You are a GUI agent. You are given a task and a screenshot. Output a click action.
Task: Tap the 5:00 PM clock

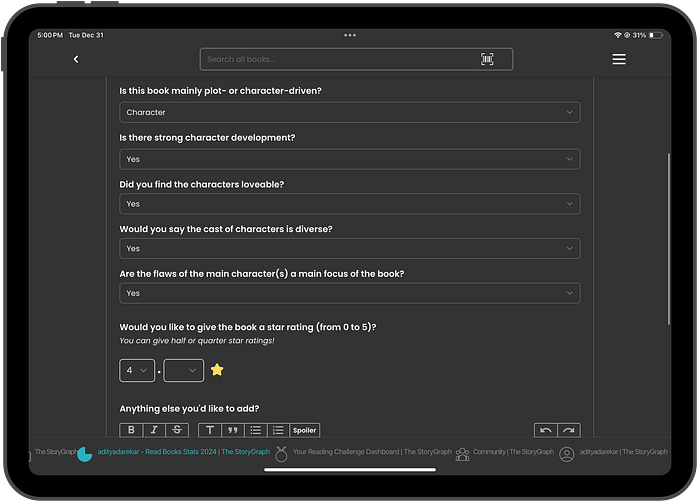tap(50, 35)
